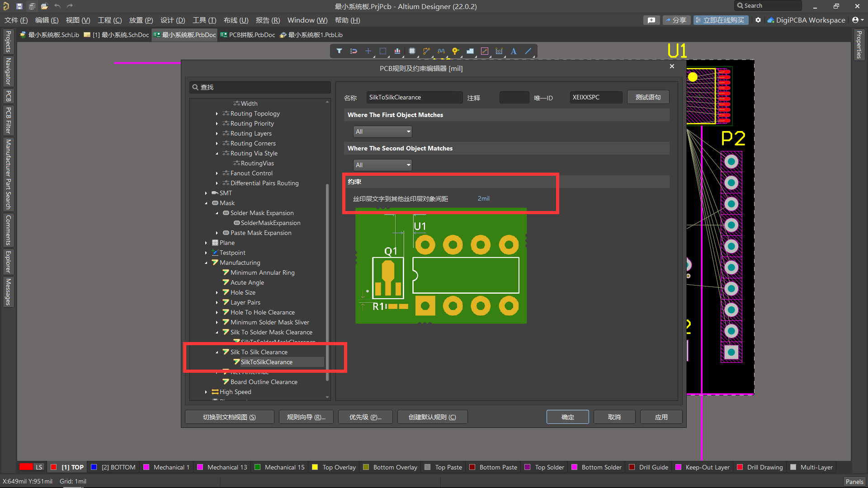This screenshot has height=488, width=868.
Task: Select the text string placement tool
Action: click(513, 51)
